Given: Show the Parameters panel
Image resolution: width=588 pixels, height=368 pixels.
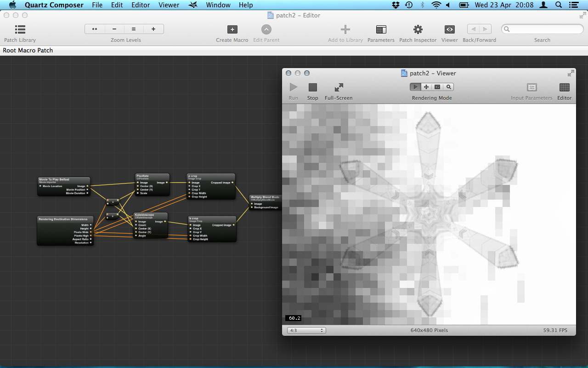Looking at the screenshot, I should click(381, 30).
